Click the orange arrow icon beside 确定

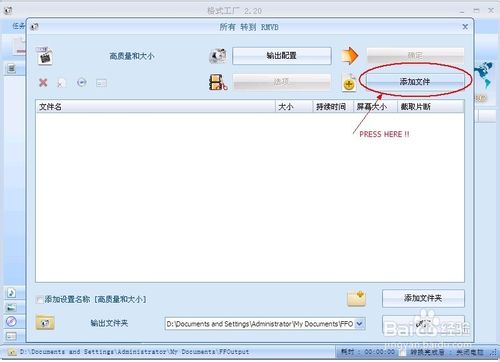click(350, 56)
